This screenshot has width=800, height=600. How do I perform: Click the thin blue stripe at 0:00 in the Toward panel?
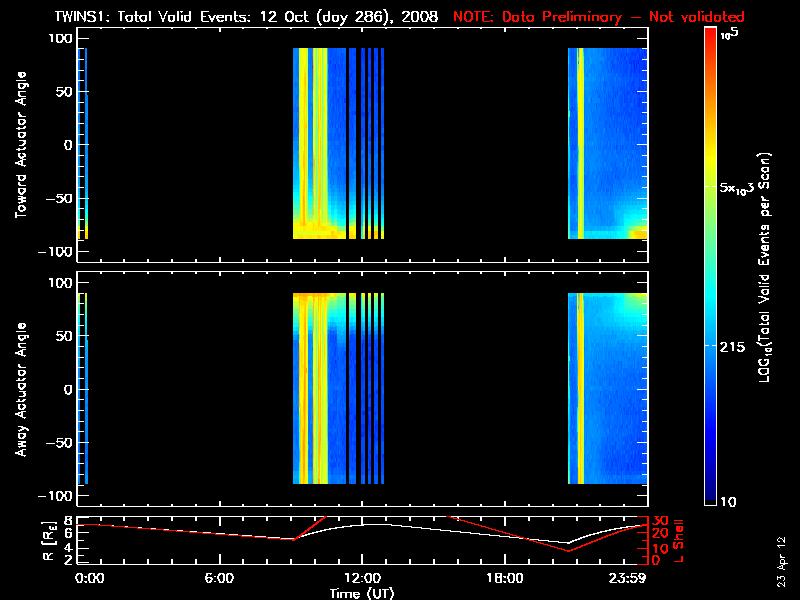coord(86,140)
